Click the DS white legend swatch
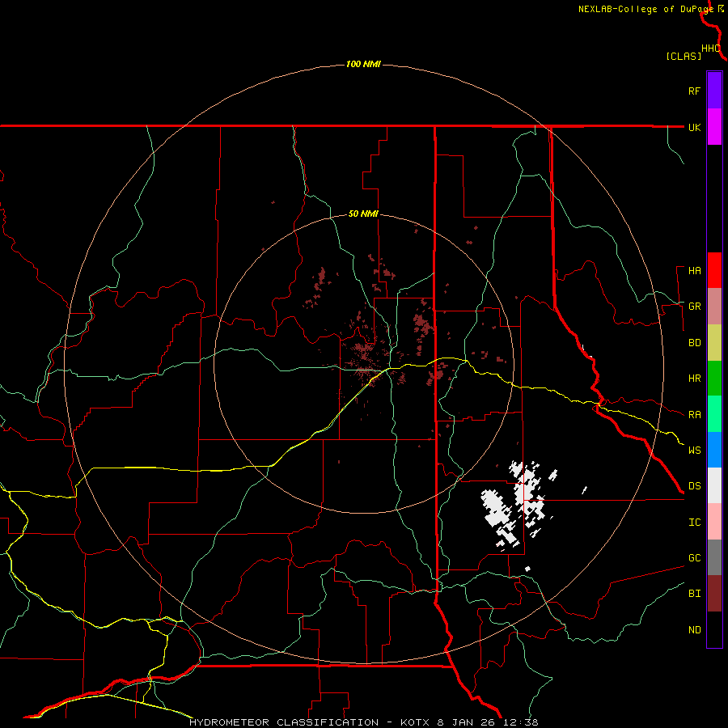The image size is (728, 728). (x=714, y=485)
